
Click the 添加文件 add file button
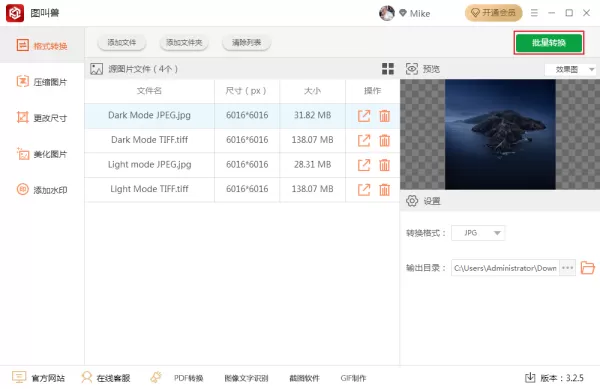pyautogui.click(x=122, y=42)
